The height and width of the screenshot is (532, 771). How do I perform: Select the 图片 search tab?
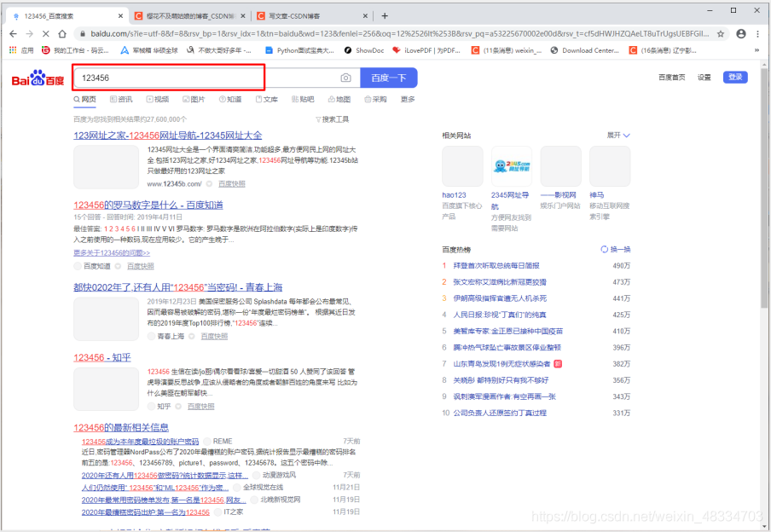click(x=194, y=99)
